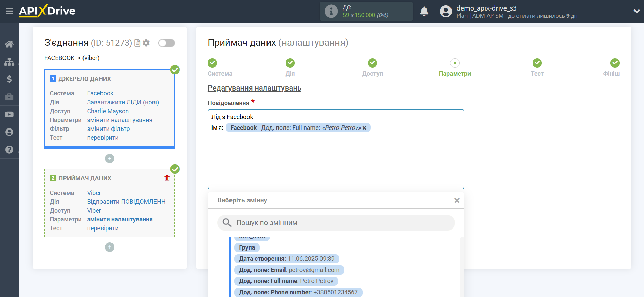Copy the connection ID document icon

point(137,43)
